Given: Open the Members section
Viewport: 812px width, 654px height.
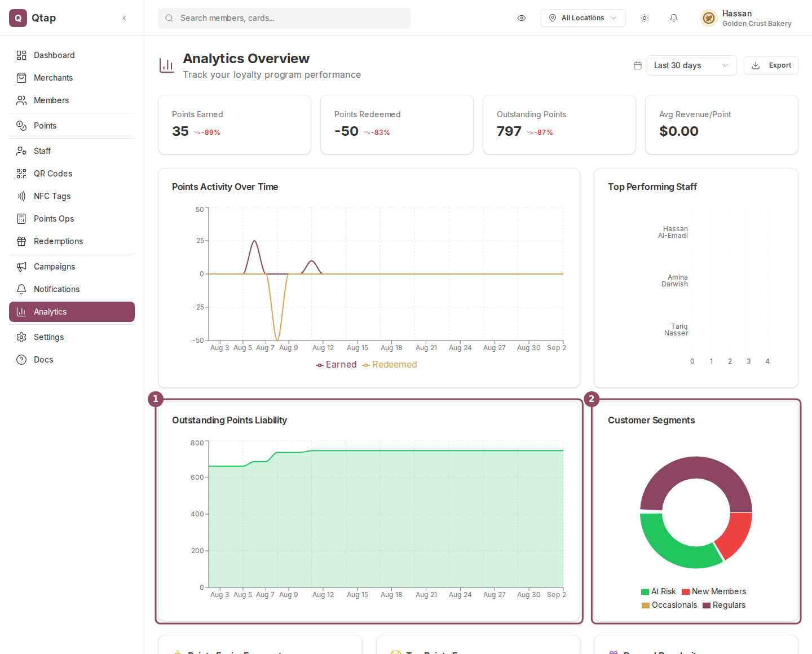Looking at the screenshot, I should [x=72, y=100].
